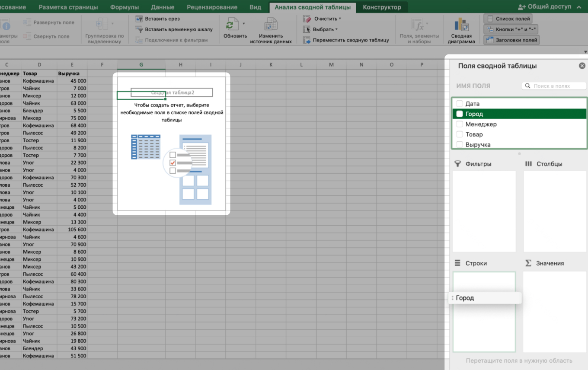
Task: Click the Выручка header cell
Action: point(72,73)
